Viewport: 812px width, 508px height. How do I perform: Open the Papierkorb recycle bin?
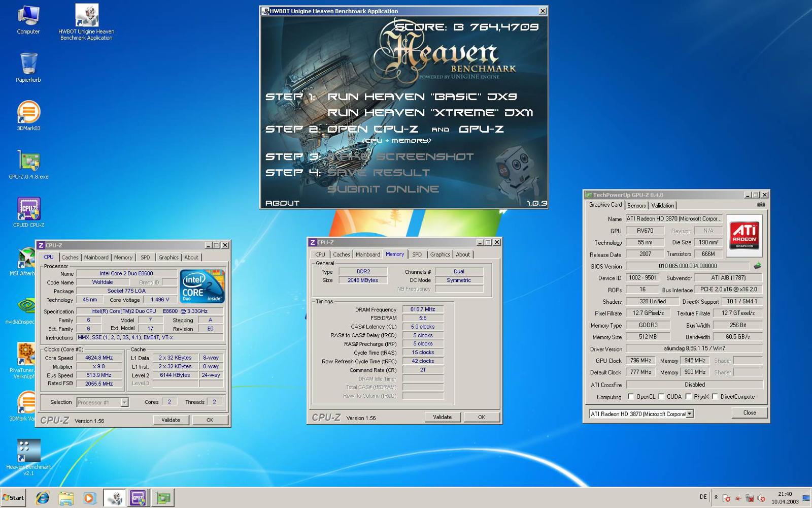(x=28, y=67)
